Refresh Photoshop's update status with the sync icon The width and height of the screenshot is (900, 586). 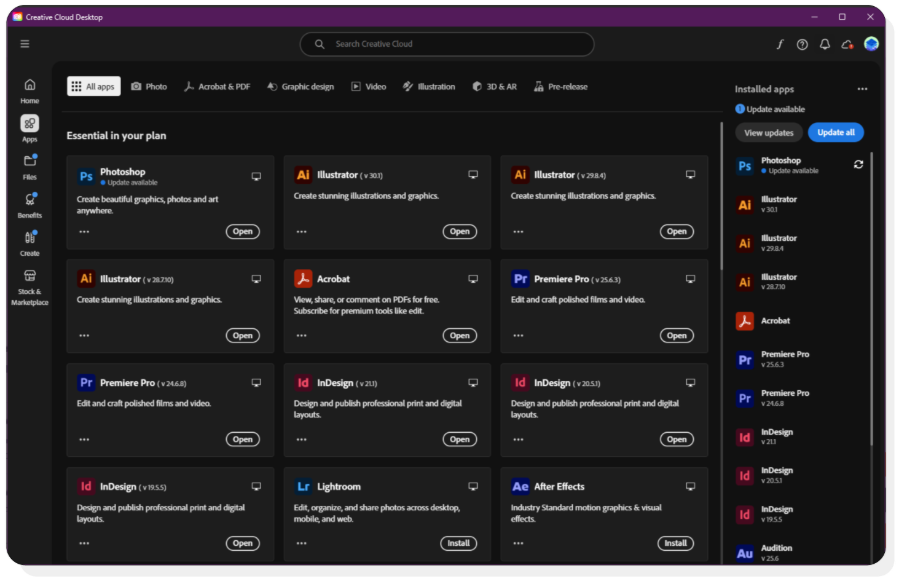pyautogui.click(x=858, y=166)
